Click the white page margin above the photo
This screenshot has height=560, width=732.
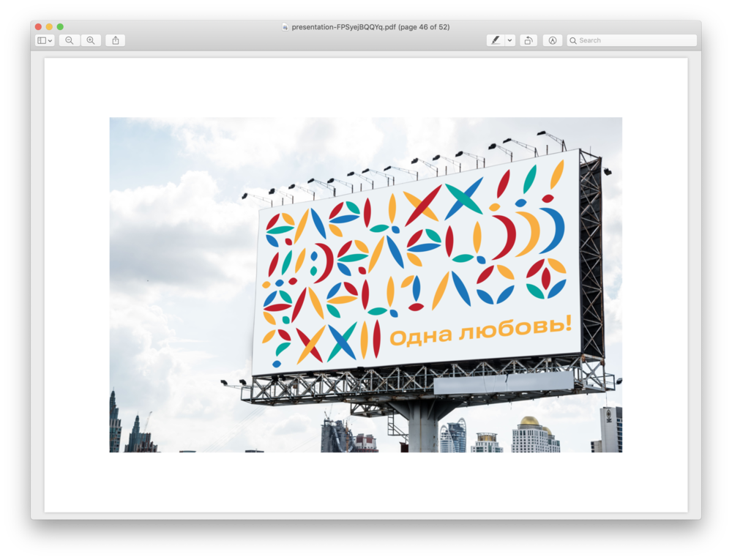tap(366, 88)
